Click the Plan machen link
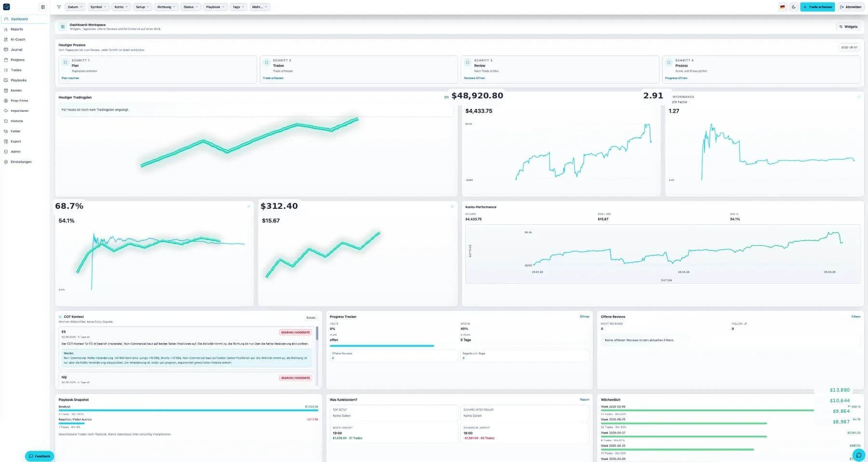This screenshot has width=868, height=462. (x=70, y=78)
